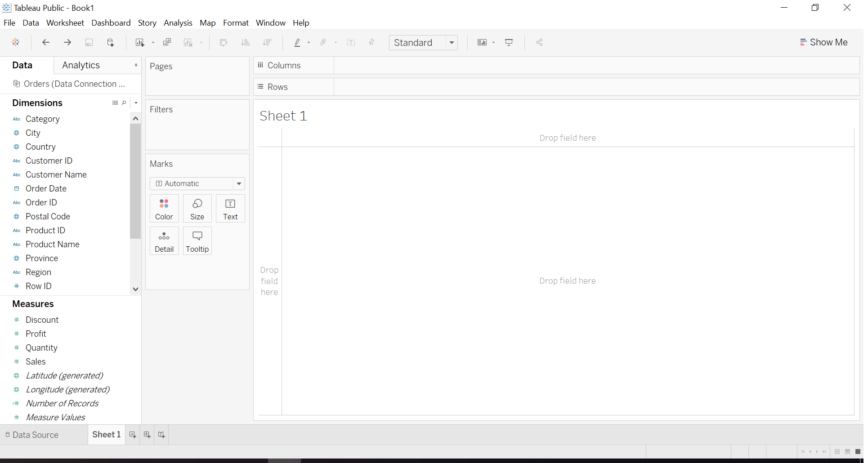Toggle the Show Me panel

coord(824,42)
